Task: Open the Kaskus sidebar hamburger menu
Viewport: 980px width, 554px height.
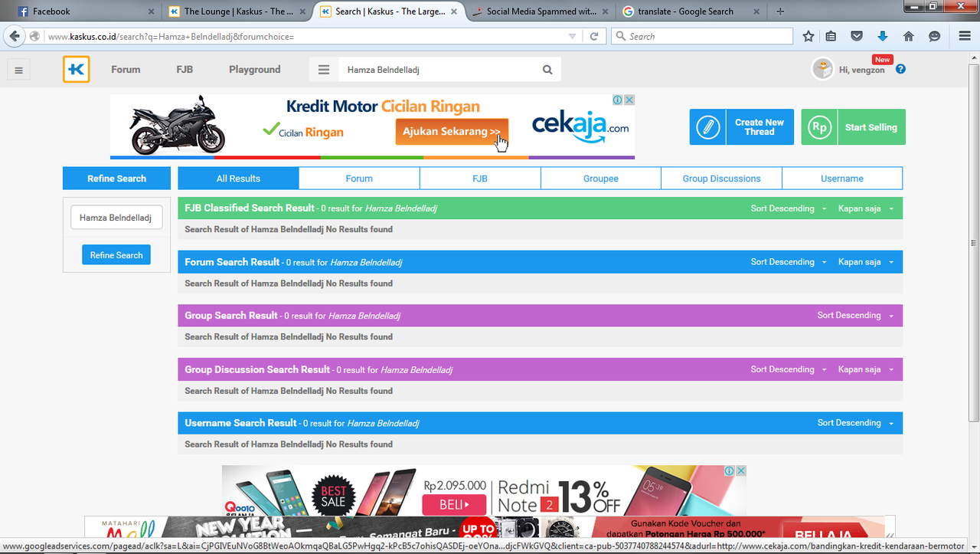Action: click(x=19, y=70)
